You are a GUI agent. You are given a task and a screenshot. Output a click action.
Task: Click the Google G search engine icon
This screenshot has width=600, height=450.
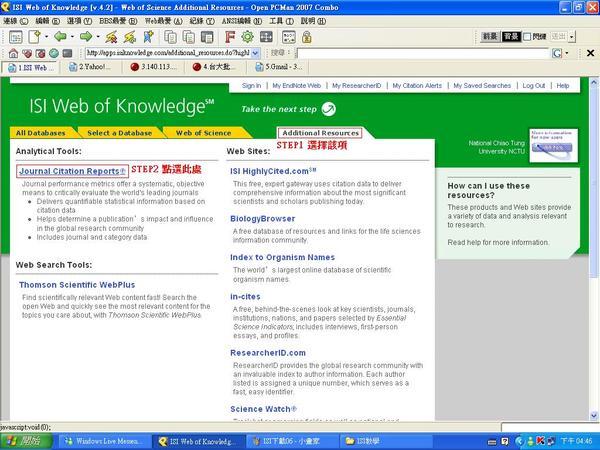coord(557,53)
